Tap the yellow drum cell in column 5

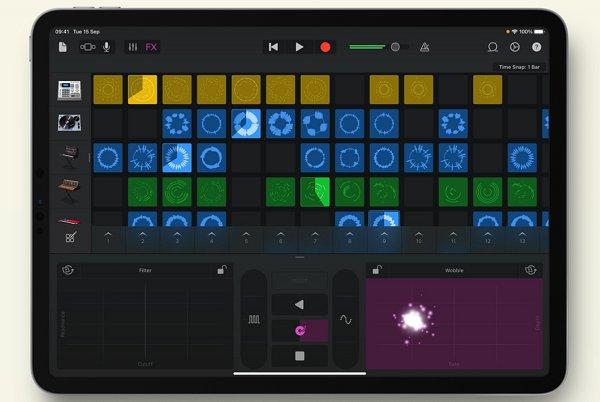point(246,90)
